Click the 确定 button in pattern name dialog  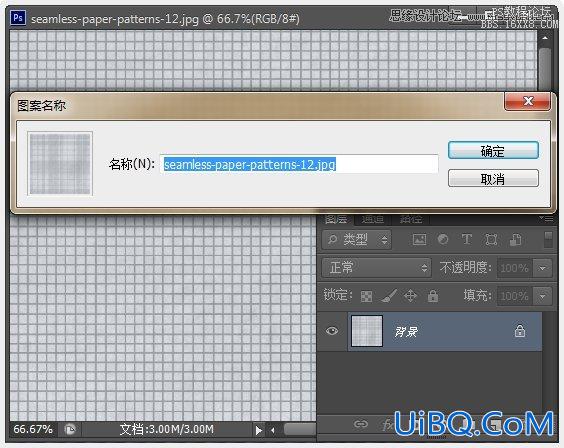(493, 150)
